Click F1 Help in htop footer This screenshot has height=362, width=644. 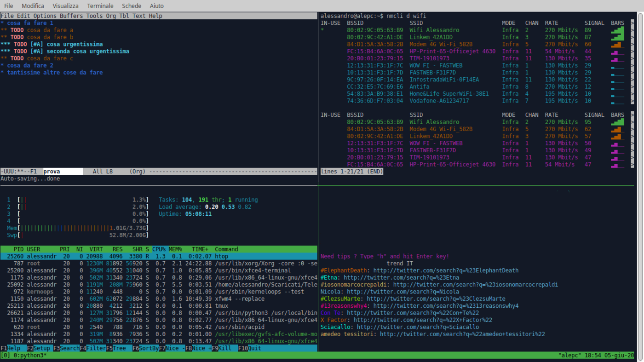13,348
